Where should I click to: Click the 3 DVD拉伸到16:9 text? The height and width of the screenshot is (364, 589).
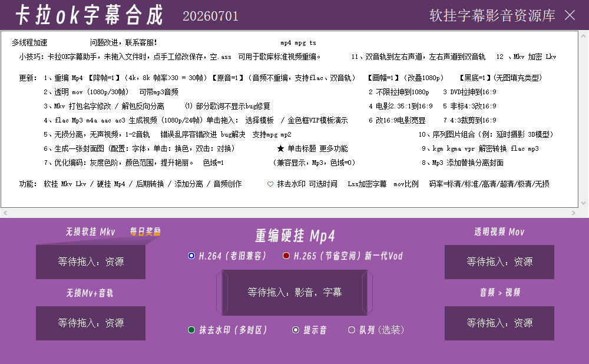[469, 92]
